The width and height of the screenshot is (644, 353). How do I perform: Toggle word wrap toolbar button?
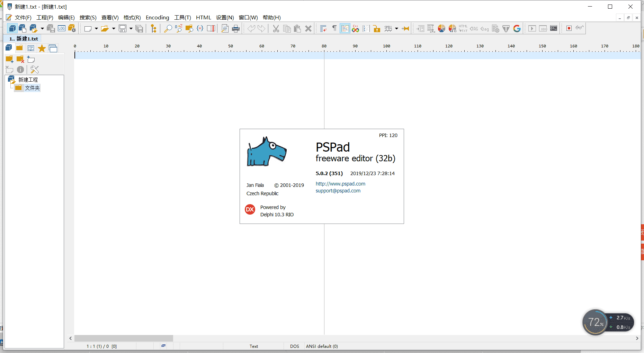(x=323, y=28)
